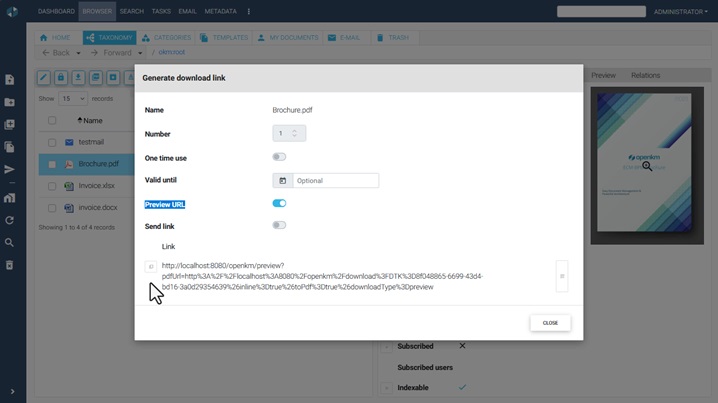
Task: Disable the Preview URL switch
Action: click(279, 203)
